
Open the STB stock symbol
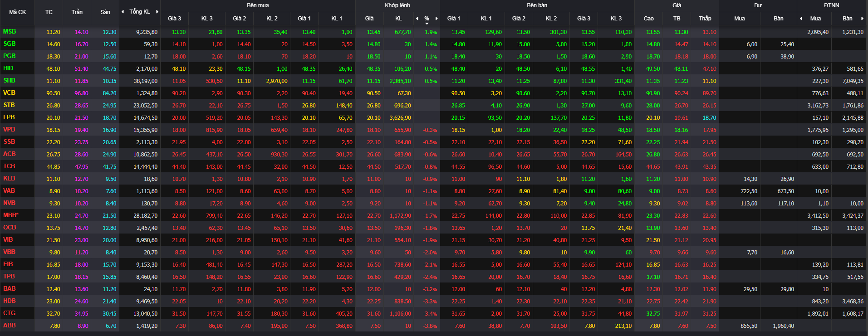[x=9, y=105]
